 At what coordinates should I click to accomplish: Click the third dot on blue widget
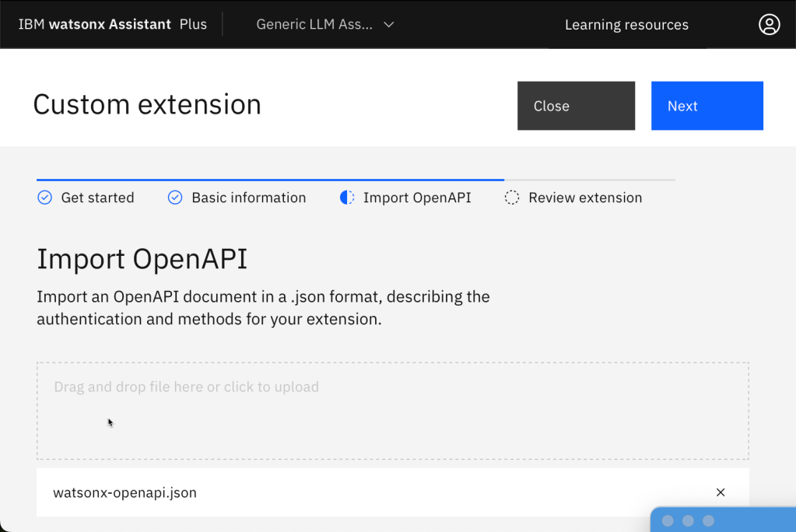point(708,521)
